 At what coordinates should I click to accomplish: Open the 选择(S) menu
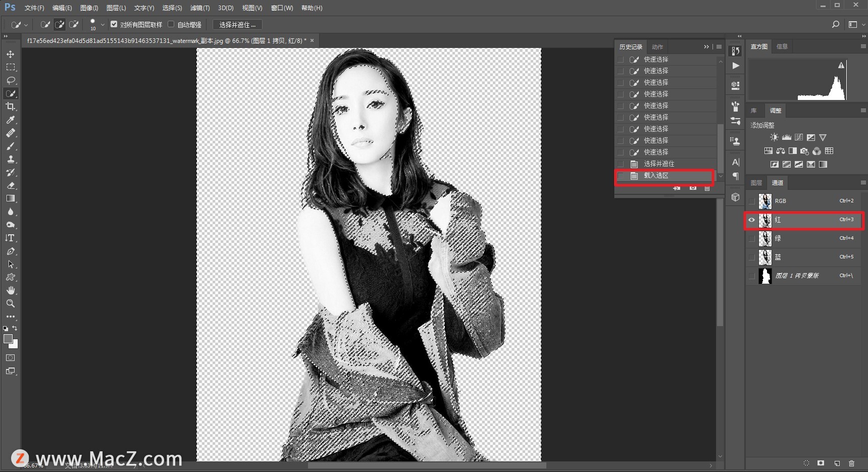point(172,8)
